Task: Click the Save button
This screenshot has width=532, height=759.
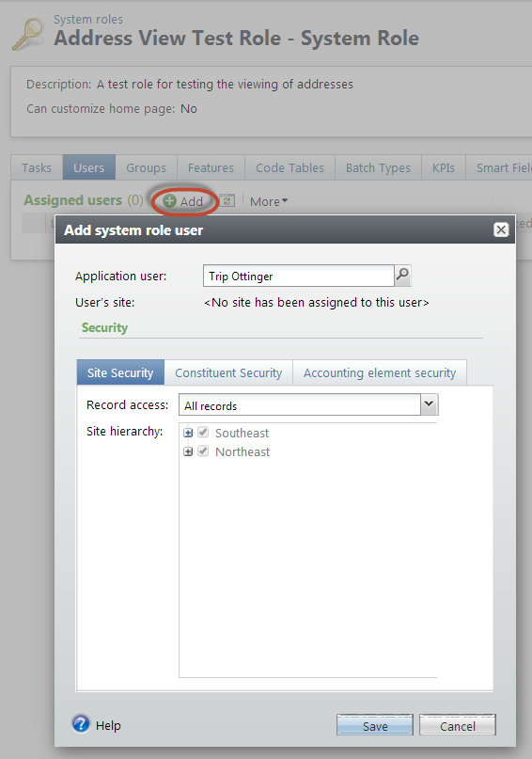Action: click(375, 725)
